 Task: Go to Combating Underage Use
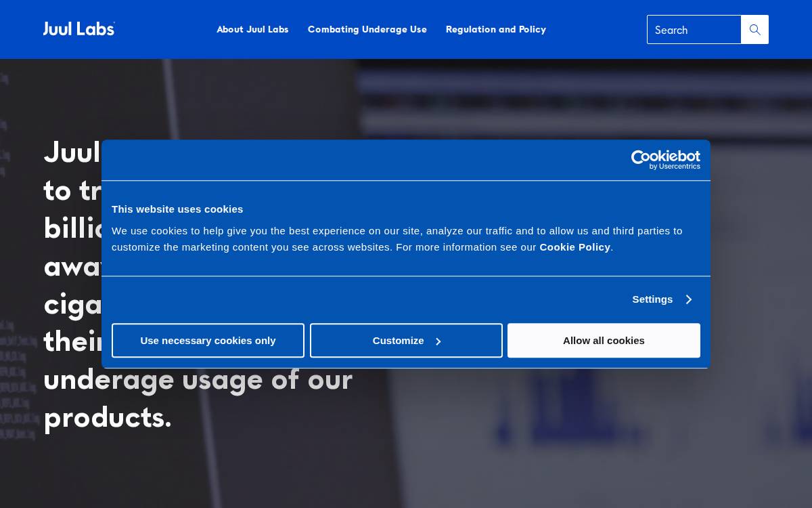[x=367, y=29]
